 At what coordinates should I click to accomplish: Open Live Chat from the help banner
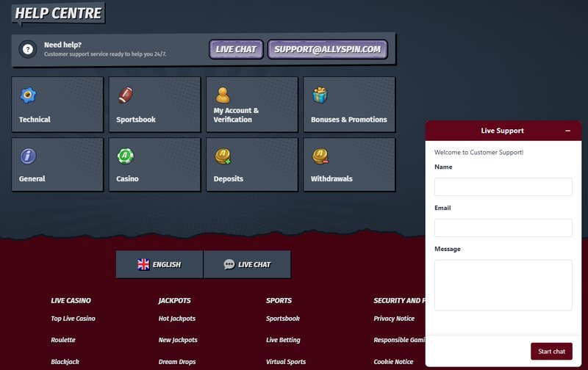tap(236, 49)
